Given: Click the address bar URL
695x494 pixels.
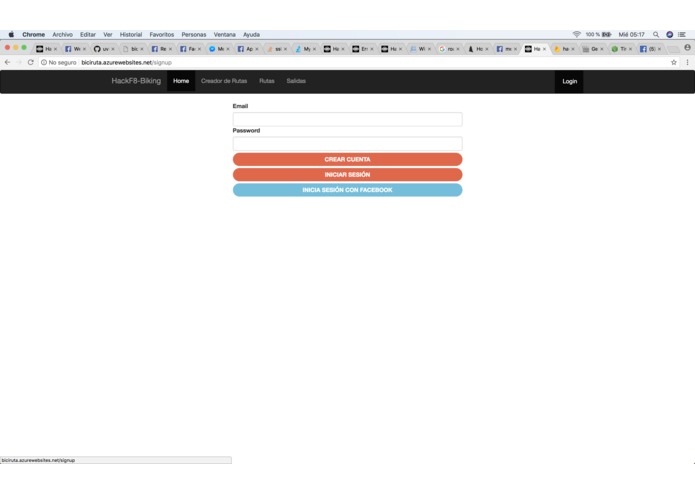Looking at the screenshot, I should pos(126,62).
